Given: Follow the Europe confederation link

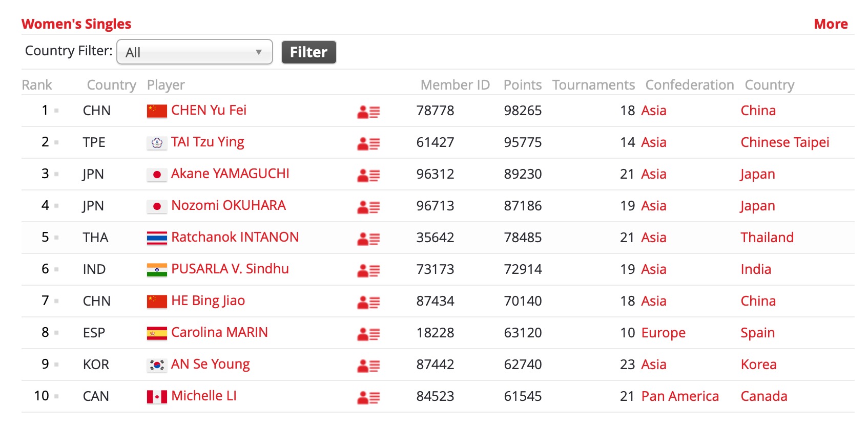Looking at the screenshot, I should pyautogui.click(x=663, y=333).
